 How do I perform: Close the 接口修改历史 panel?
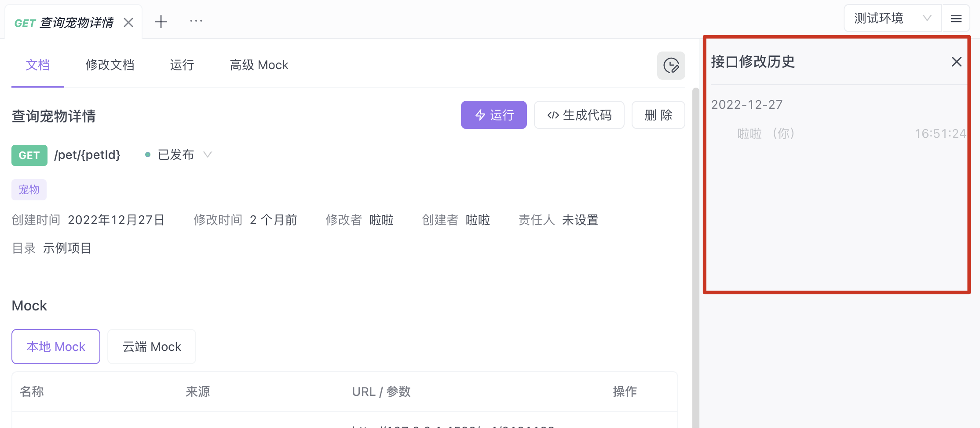(x=956, y=62)
